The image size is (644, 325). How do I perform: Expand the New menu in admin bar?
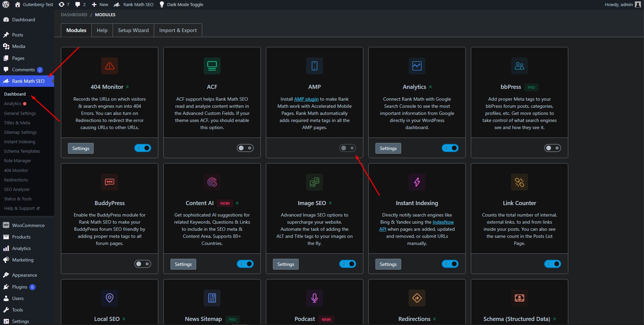pos(100,4)
